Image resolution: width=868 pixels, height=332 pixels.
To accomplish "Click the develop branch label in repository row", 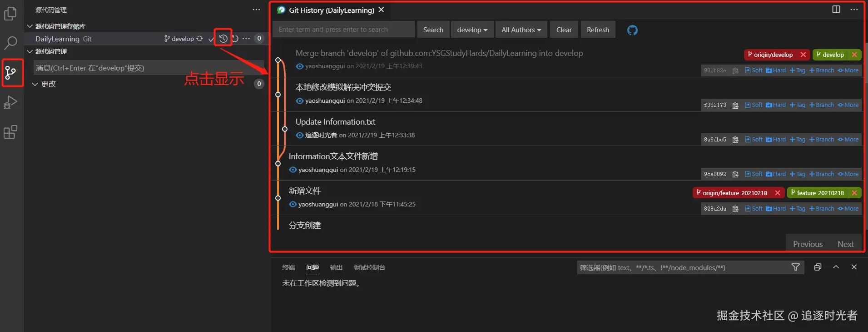I will [179, 39].
